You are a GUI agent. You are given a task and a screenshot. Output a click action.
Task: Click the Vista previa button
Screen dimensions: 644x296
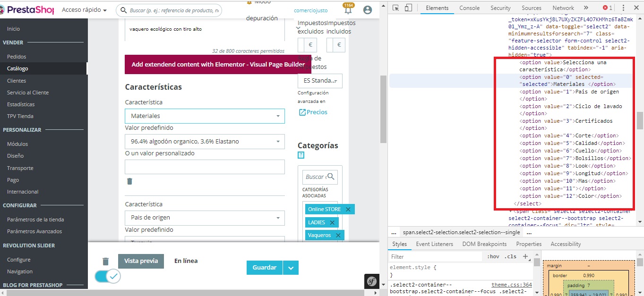141,261
